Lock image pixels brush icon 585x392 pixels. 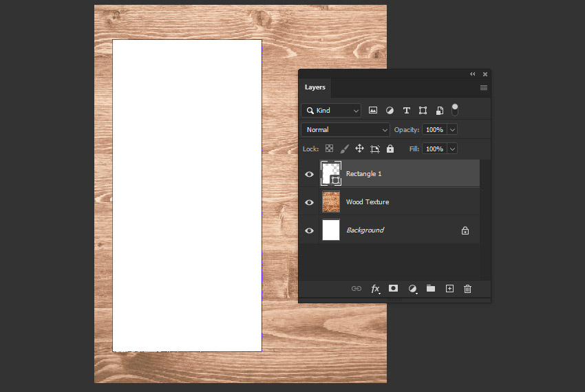(344, 149)
